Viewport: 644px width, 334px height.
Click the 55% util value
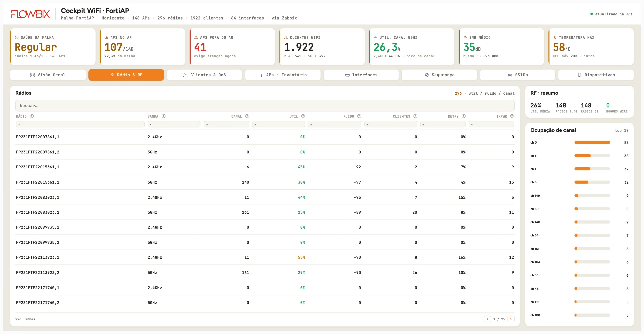301,257
